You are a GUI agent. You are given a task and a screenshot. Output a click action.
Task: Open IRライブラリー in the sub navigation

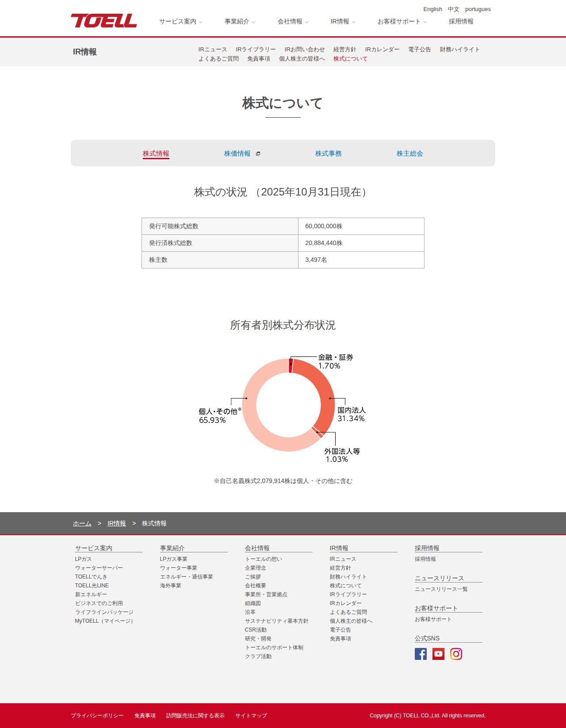(256, 50)
